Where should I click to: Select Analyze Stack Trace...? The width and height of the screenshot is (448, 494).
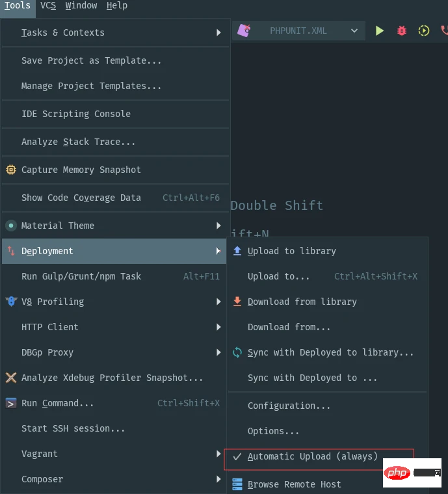coord(115,142)
